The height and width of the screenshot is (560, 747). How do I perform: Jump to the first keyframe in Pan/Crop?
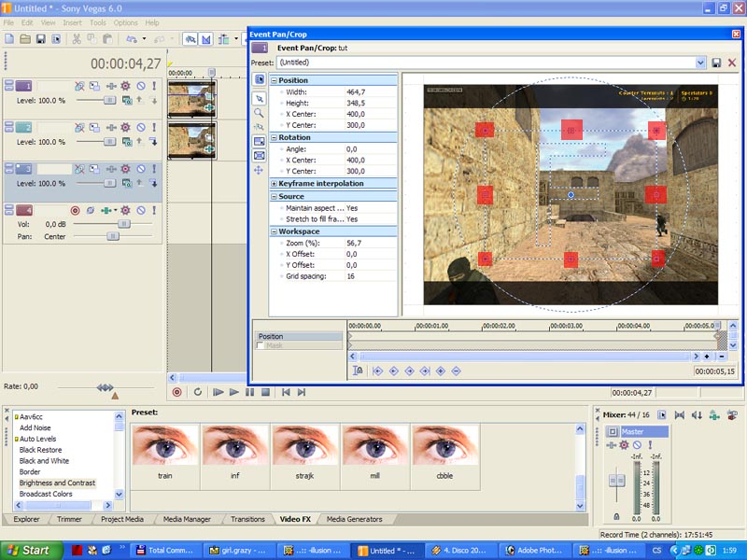(x=378, y=371)
